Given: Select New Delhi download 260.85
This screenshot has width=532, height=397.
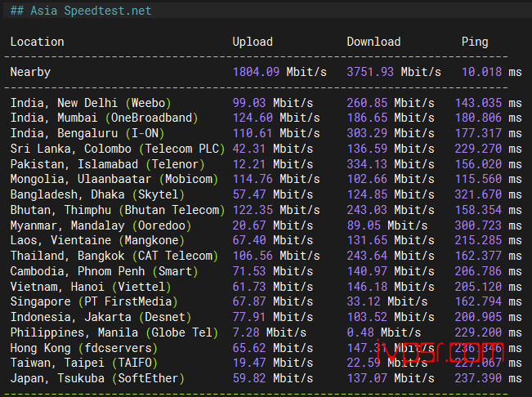Looking at the screenshot, I should pos(367,103).
